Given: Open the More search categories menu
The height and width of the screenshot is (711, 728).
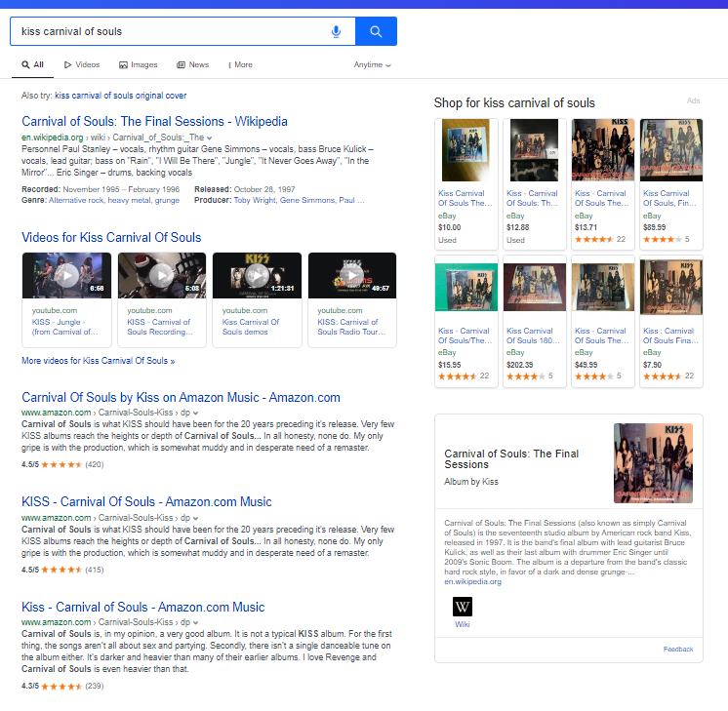Looking at the screenshot, I should 240,65.
